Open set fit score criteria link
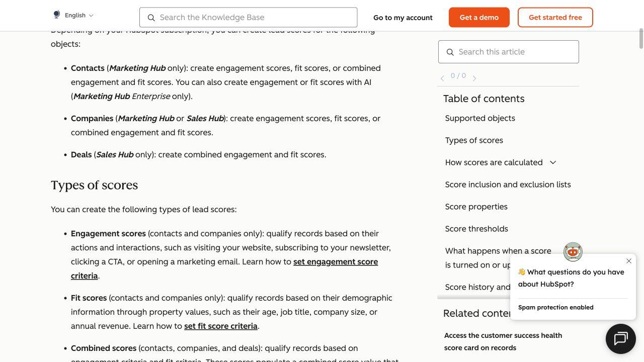 click(x=221, y=326)
